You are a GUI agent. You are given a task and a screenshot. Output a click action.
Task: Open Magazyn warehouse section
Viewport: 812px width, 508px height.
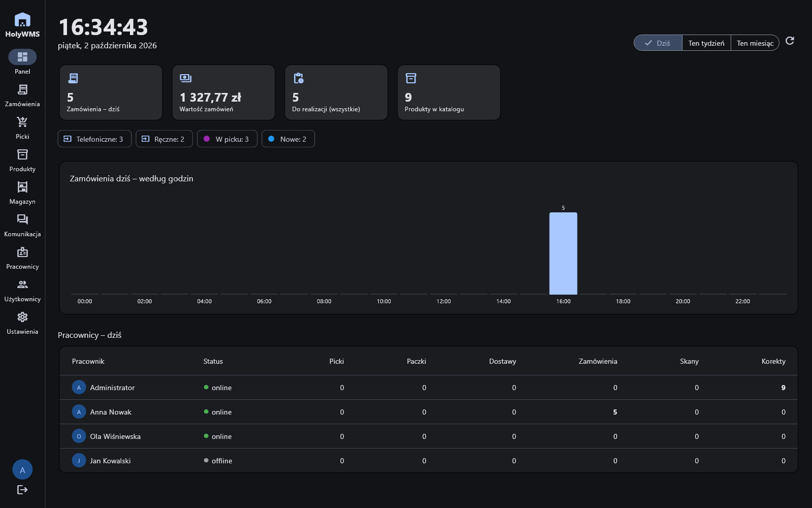22,194
